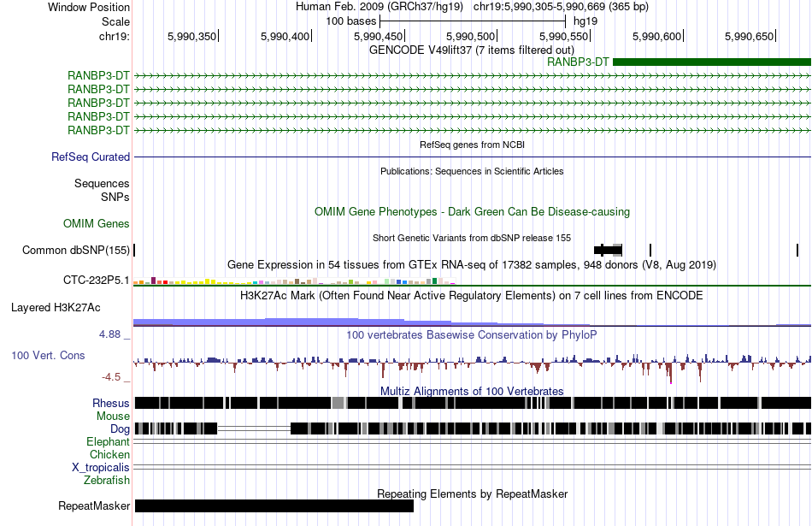Click the 4.88 PhyloP upper scale value
The image size is (812, 526).
click(x=109, y=334)
